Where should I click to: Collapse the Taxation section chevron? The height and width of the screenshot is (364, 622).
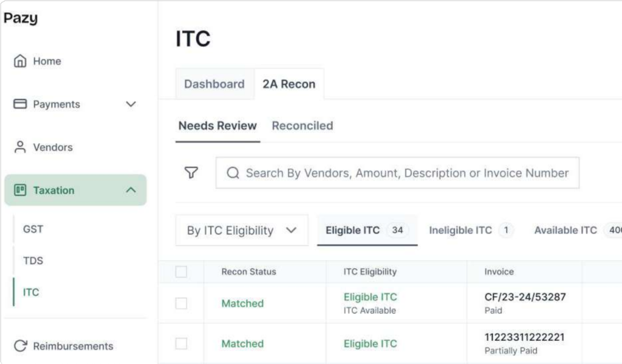[130, 190]
